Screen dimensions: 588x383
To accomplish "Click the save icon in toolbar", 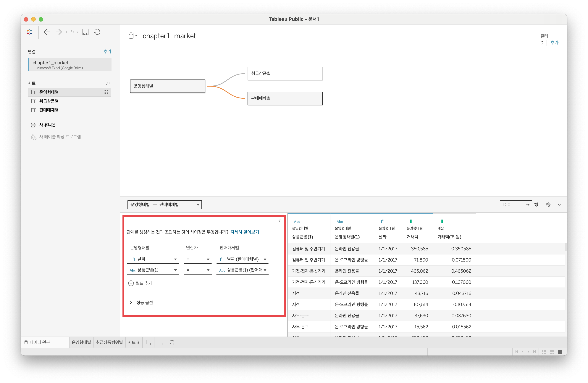I will [x=85, y=32].
